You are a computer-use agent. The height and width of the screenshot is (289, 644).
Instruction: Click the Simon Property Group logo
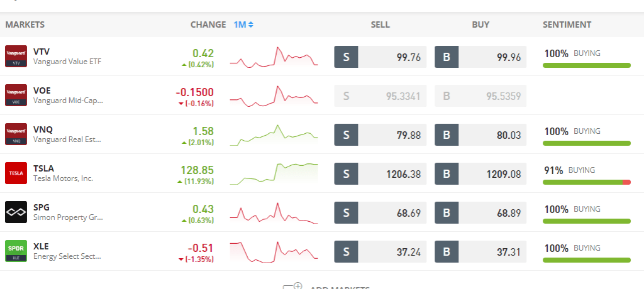coord(16,212)
